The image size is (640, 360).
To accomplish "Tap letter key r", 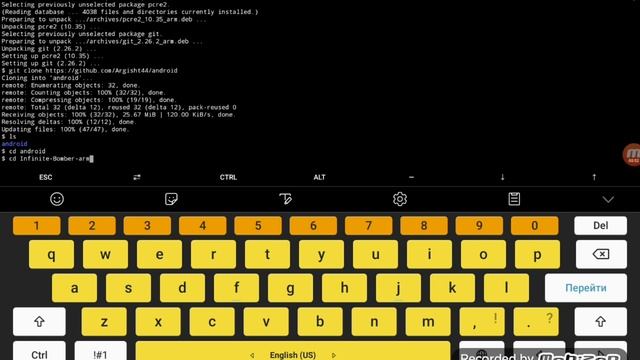I will coord(213,254).
